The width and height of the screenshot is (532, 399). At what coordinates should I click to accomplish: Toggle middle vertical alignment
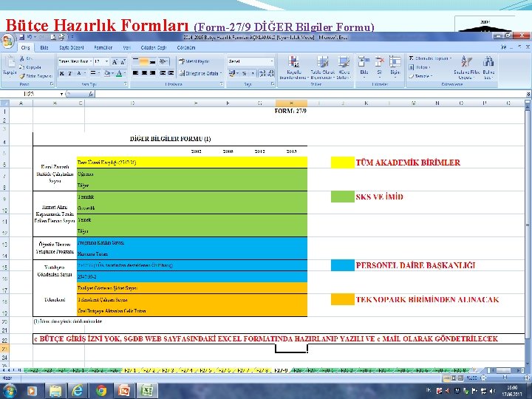pyautogui.click(x=144, y=61)
